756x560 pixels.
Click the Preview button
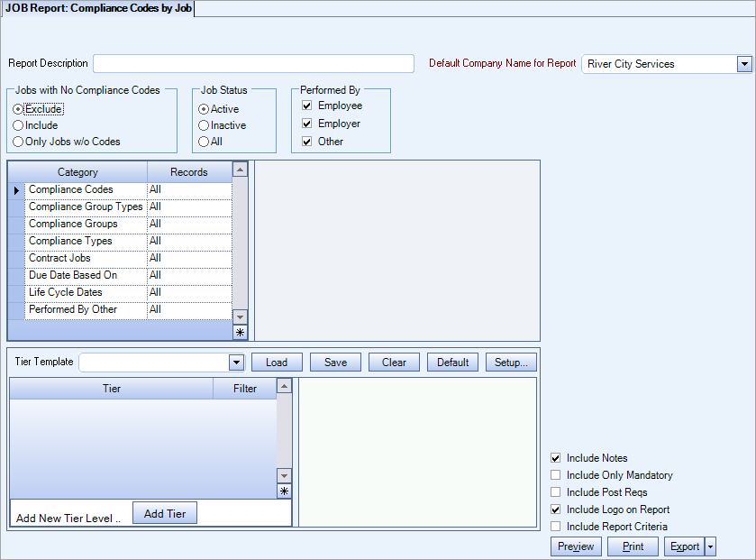(x=575, y=546)
